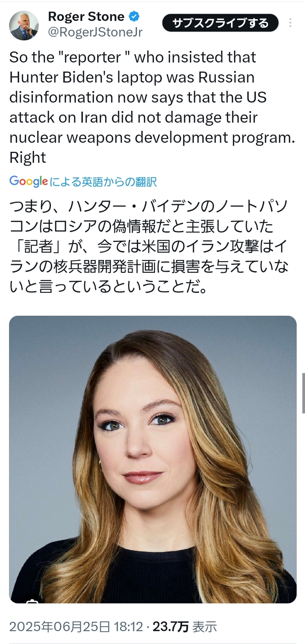Viewport: 305px width, 644px height.
Task: Click the blue verified checkmark badge
Action: (x=134, y=16)
